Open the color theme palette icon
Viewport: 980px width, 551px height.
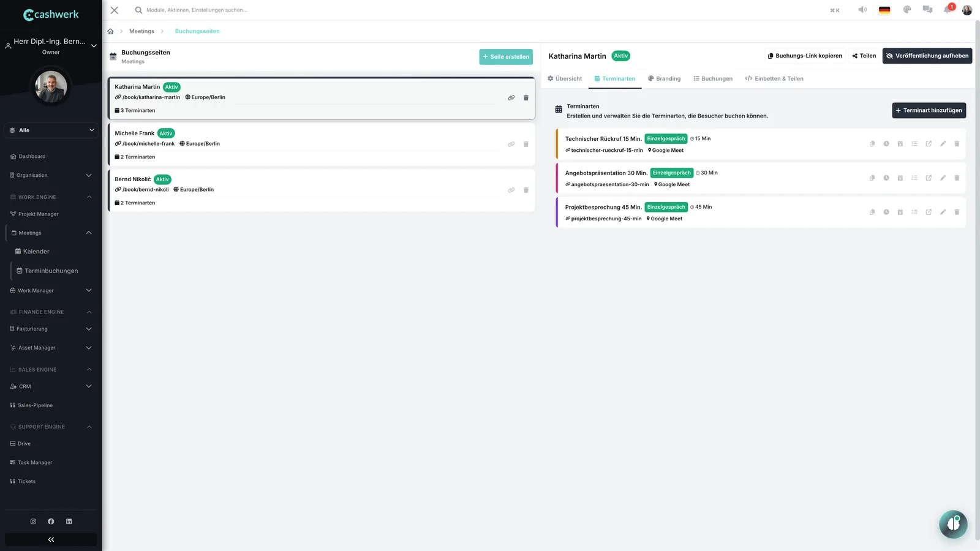pos(907,10)
